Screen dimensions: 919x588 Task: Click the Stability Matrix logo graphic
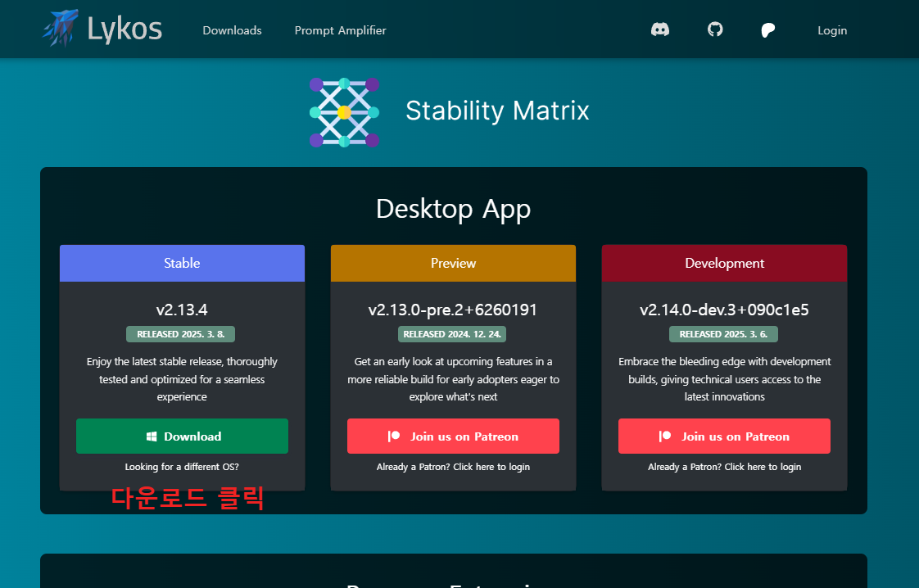pos(344,112)
